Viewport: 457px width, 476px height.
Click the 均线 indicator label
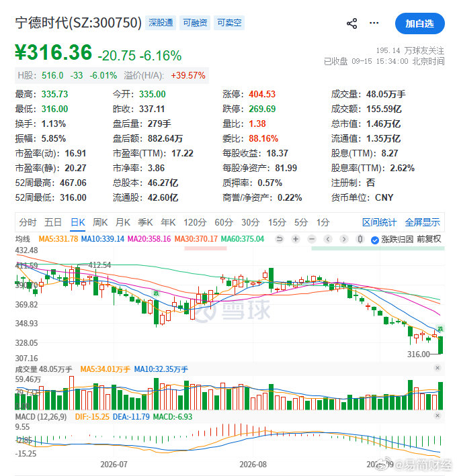pos(23,239)
